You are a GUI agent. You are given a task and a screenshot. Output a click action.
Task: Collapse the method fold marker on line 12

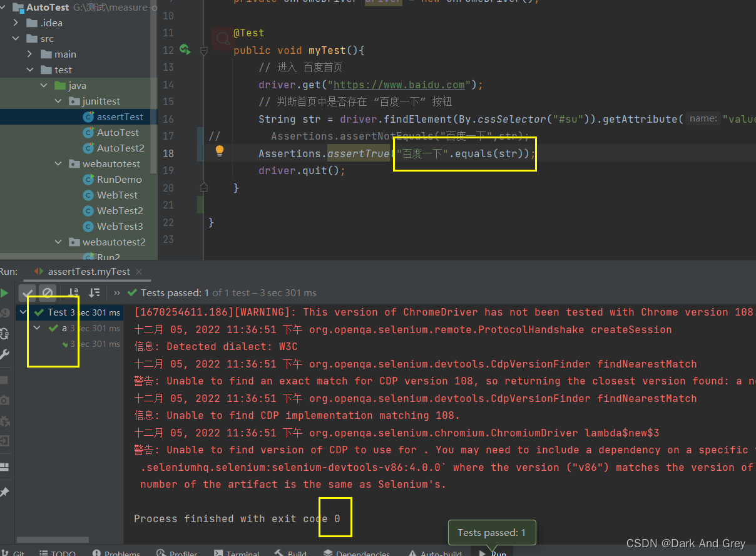tap(203, 51)
